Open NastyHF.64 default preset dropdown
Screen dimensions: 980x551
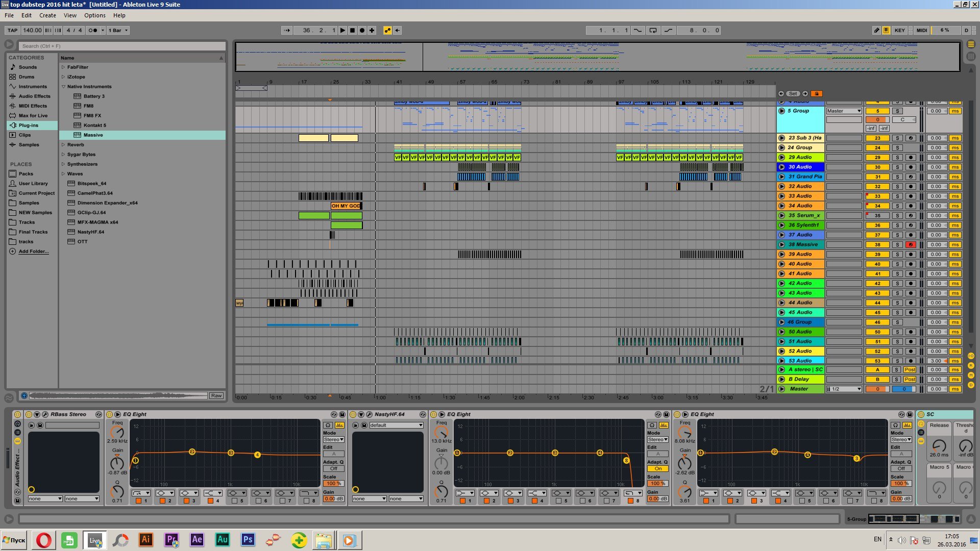click(x=396, y=425)
